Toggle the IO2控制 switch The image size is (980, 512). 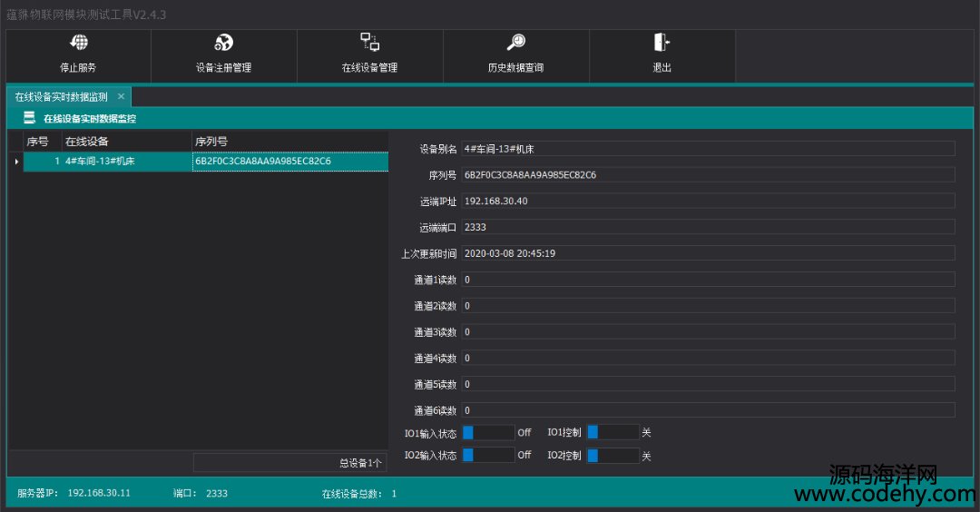612,456
